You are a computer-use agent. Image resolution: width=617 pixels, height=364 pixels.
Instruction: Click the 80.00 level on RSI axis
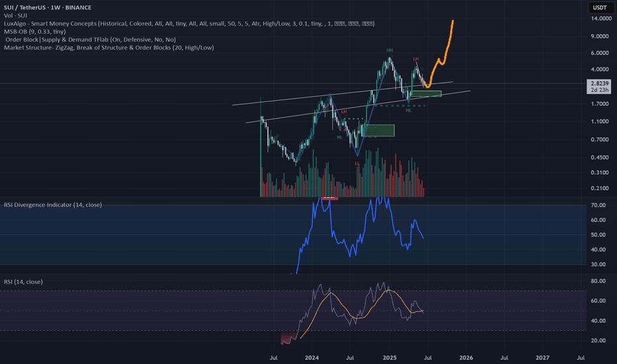[x=598, y=281]
